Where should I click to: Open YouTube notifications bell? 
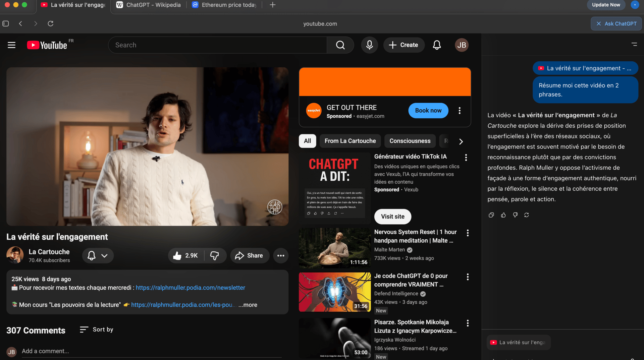point(437,45)
